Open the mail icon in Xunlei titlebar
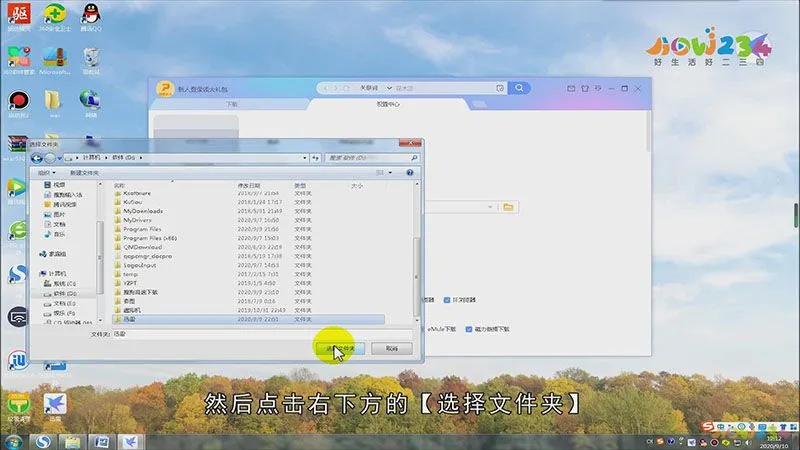 [x=571, y=89]
